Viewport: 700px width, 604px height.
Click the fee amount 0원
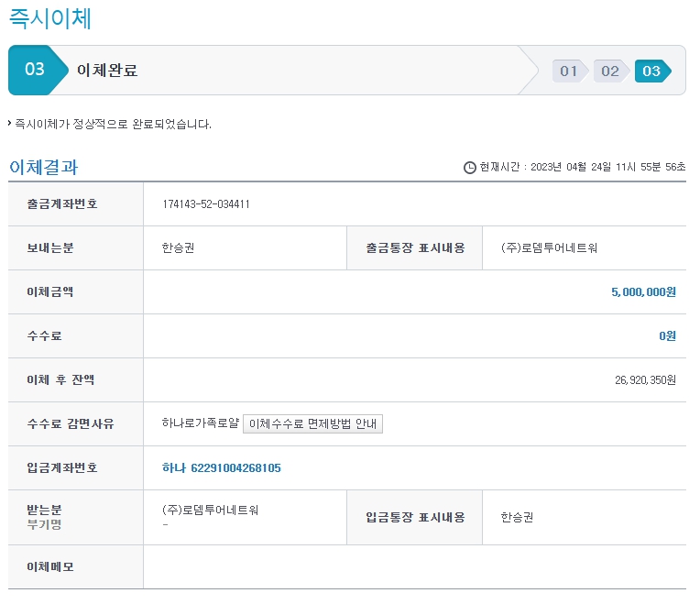pos(667,335)
